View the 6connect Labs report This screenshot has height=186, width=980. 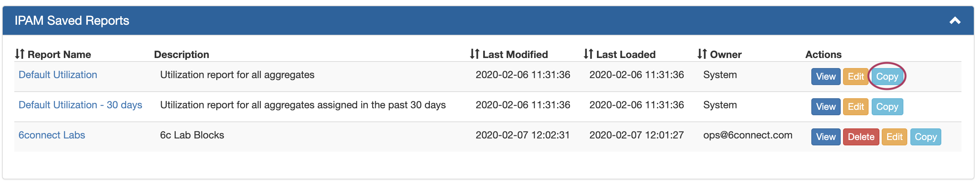[826, 137]
